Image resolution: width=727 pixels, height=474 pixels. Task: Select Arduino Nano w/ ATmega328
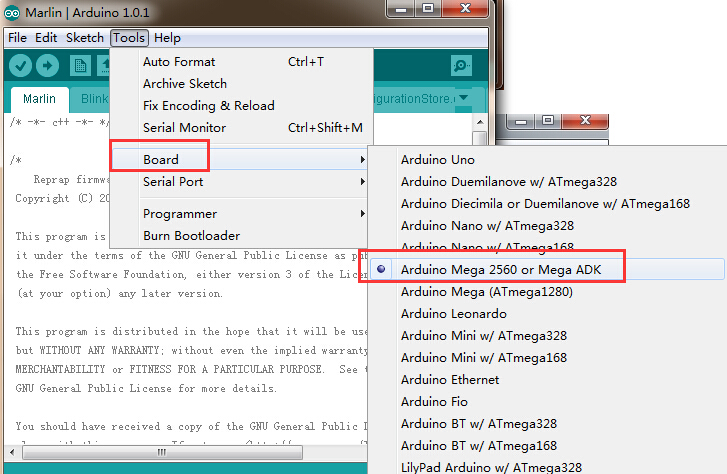(x=548, y=225)
